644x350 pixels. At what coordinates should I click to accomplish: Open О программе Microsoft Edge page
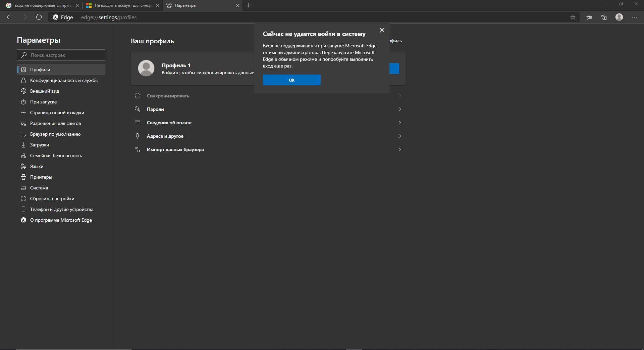click(x=61, y=220)
